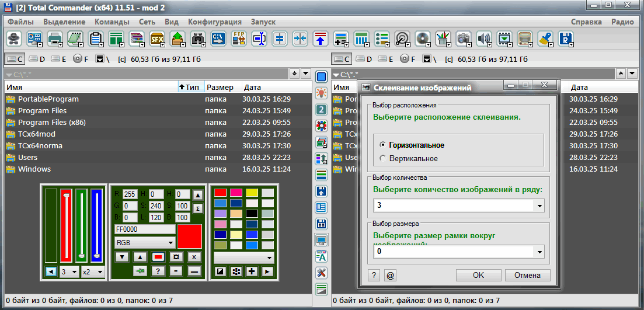The height and width of the screenshot is (310, 644).
Task: Click the pencil cup toolbar icon
Action: tap(443, 39)
